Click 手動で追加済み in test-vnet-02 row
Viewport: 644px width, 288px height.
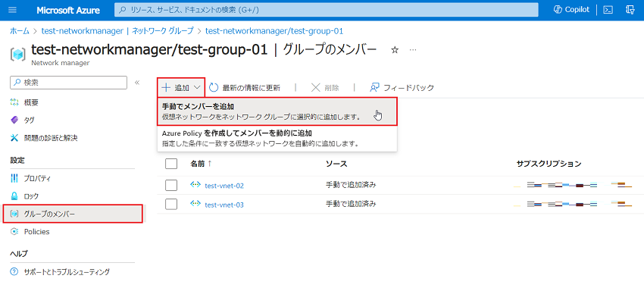(351, 185)
